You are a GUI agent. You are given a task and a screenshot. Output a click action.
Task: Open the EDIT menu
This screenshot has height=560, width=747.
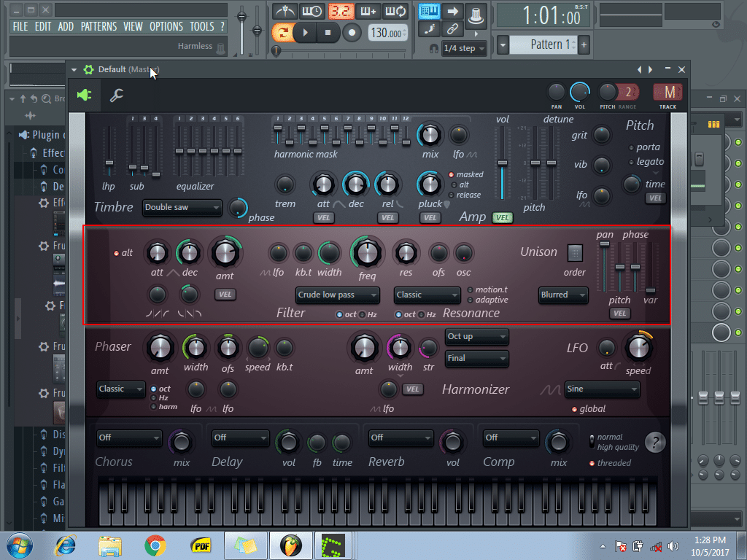pos(43,27)
